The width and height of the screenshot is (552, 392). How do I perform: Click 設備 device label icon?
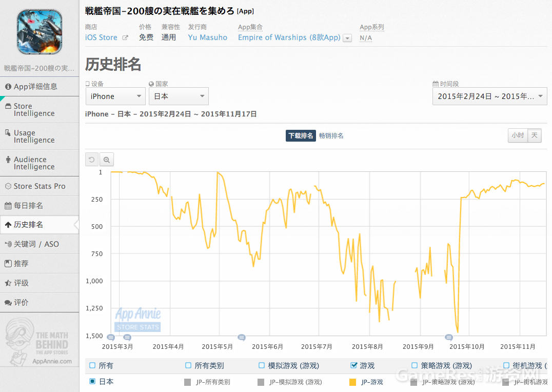(x=88, y=84)
